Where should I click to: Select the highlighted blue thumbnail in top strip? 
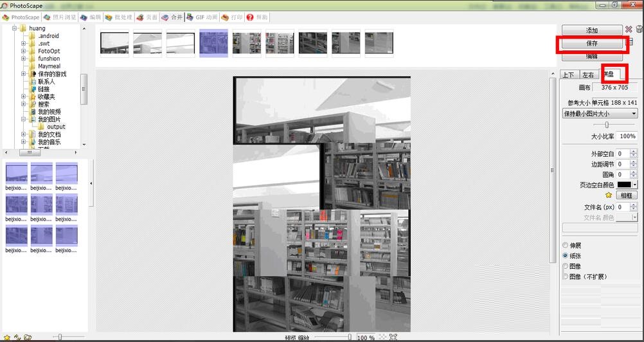[213, 43]
